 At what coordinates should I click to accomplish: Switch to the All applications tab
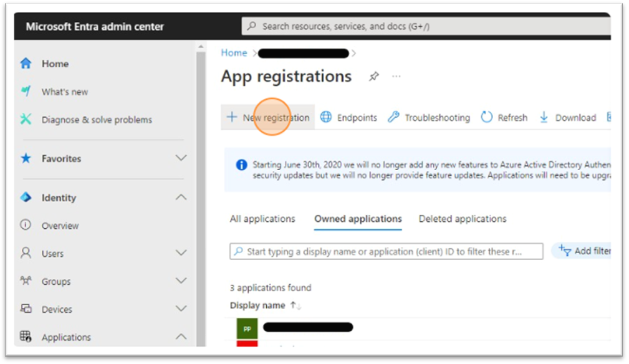point(262,219)
